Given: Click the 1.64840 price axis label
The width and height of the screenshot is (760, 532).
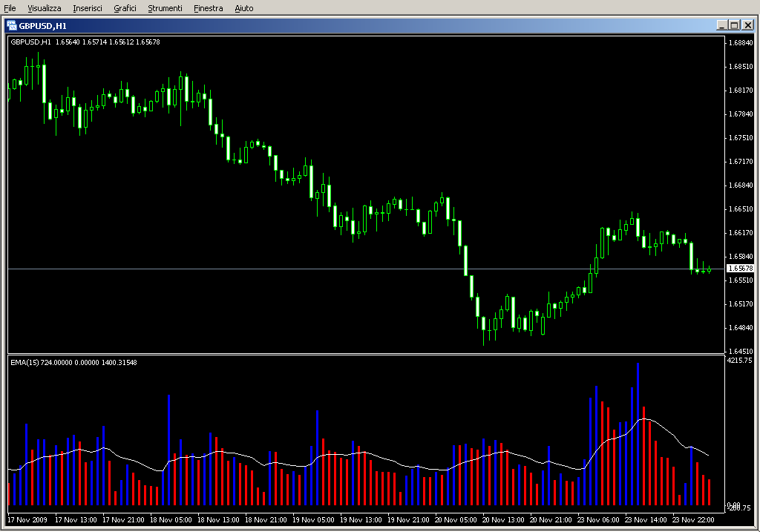Looking at the screenshot, I should pyautogui.click(x=741, y=327).
